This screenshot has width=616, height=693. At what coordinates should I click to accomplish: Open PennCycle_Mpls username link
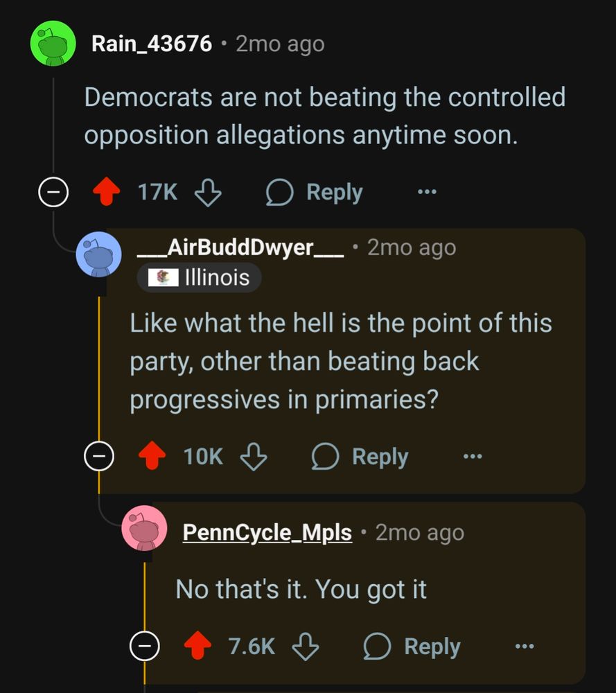click(267, 532)
